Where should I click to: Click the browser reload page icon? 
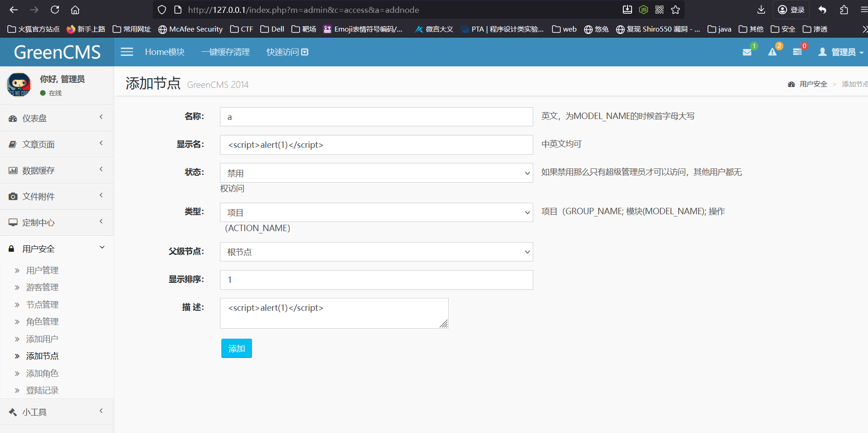pos(55,10)
